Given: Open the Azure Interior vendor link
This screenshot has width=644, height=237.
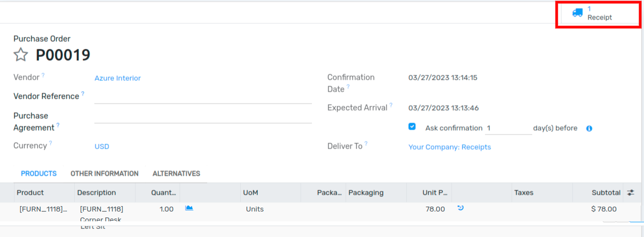Looking at the screenshot, I should click(118, 78).
